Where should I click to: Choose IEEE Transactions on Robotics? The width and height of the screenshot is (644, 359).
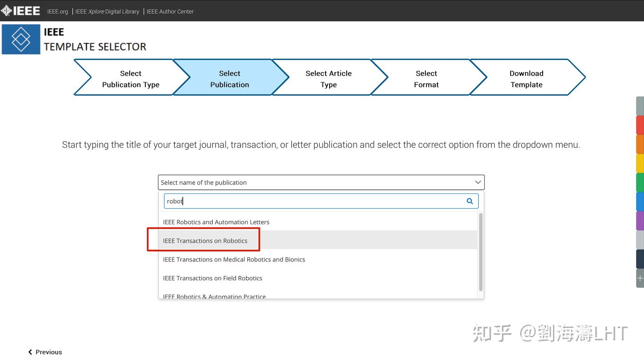(x=318, y=240)
